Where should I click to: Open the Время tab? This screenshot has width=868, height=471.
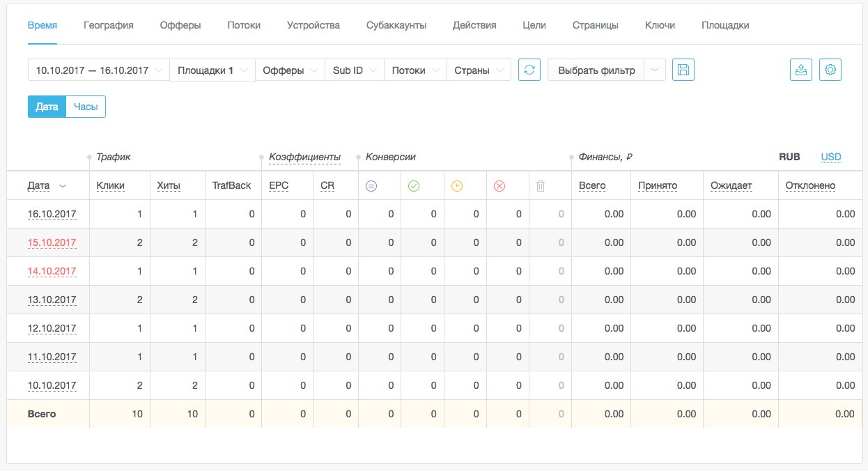tap(42, 25)
